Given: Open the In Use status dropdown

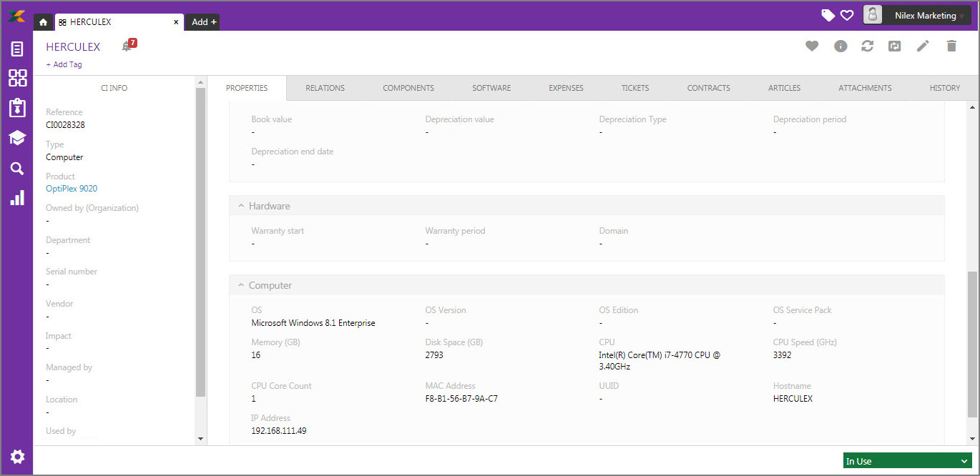Looking at the screenshot, I should click(x=907, y=461).
